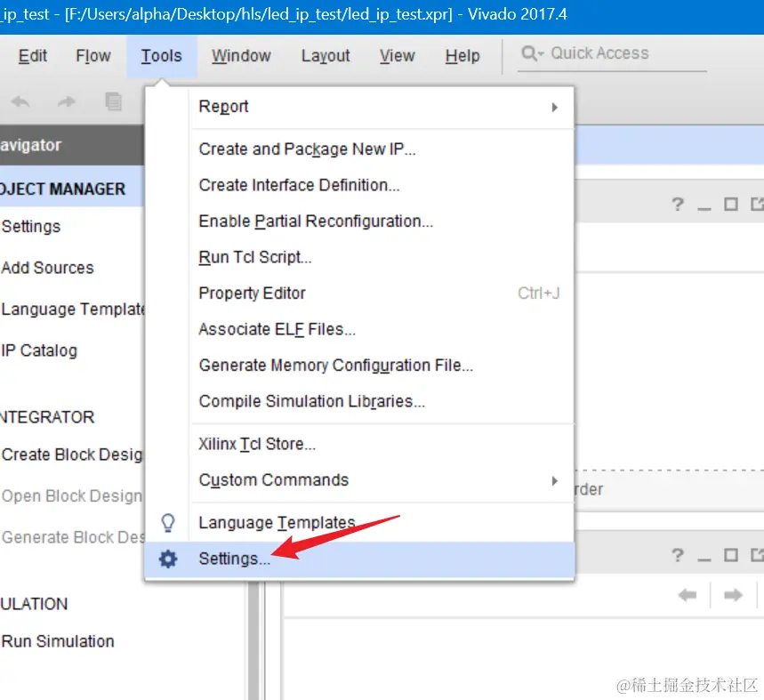Open IP Catalog in Flow Navigator
Image resolution: width=764 pixels, height=700 pixels.
pyautogui.click(x=39, y=350)
